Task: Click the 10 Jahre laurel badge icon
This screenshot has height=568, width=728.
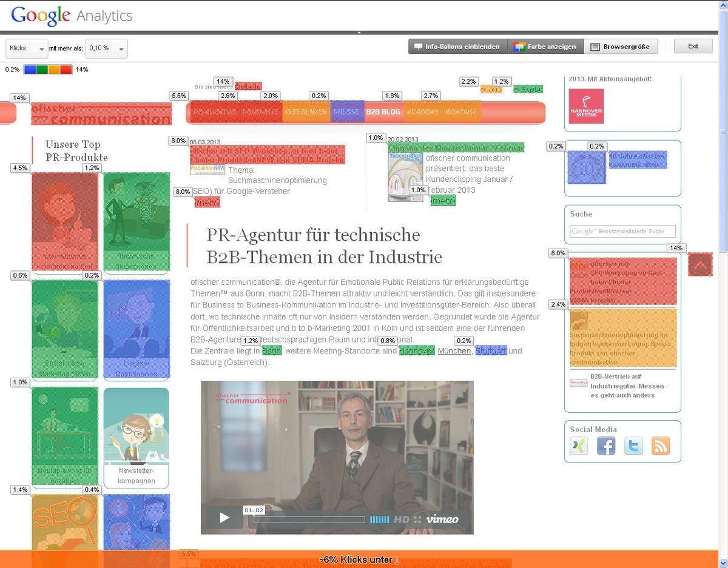Action: (586, 168)
